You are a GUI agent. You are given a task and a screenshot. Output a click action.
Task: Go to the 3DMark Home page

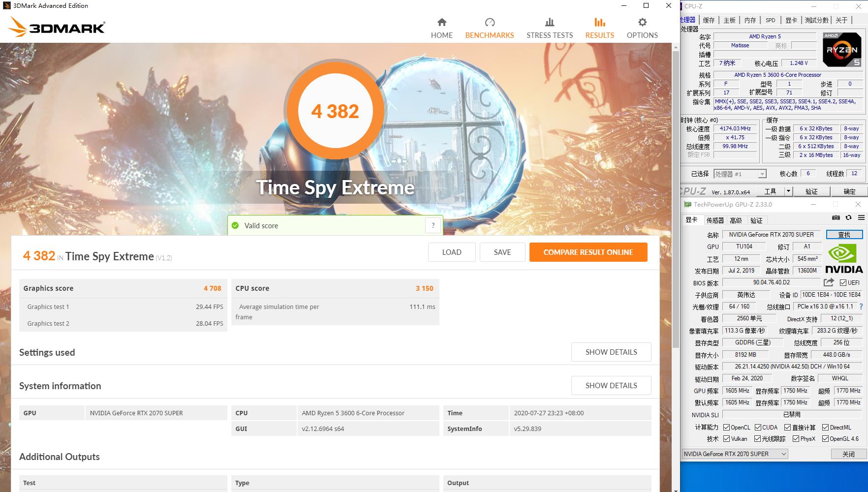point(441,28)
